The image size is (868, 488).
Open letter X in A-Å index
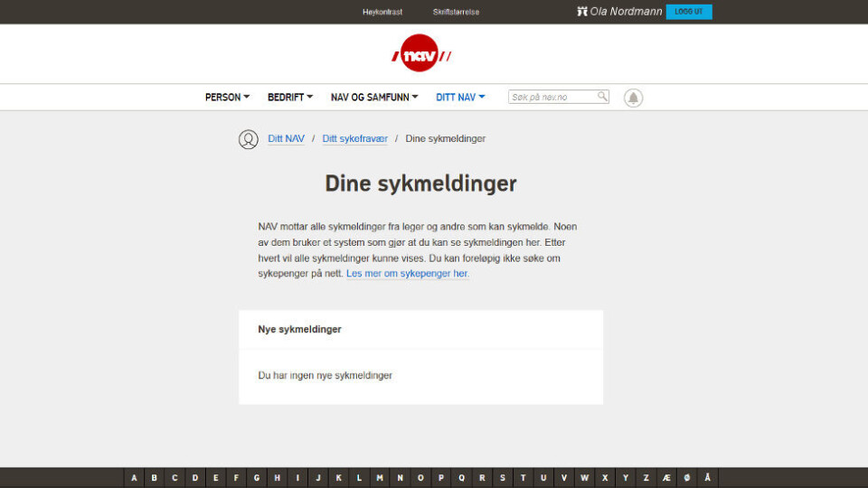(x=605, y=477)
